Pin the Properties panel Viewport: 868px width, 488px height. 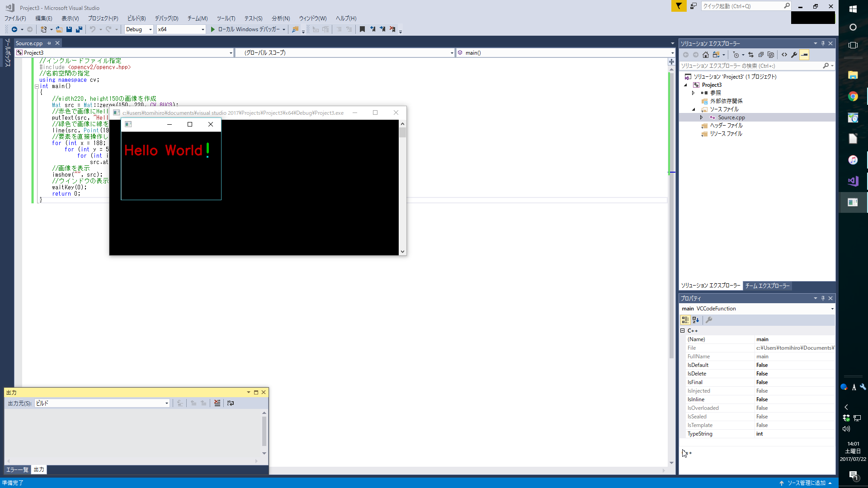822,298
